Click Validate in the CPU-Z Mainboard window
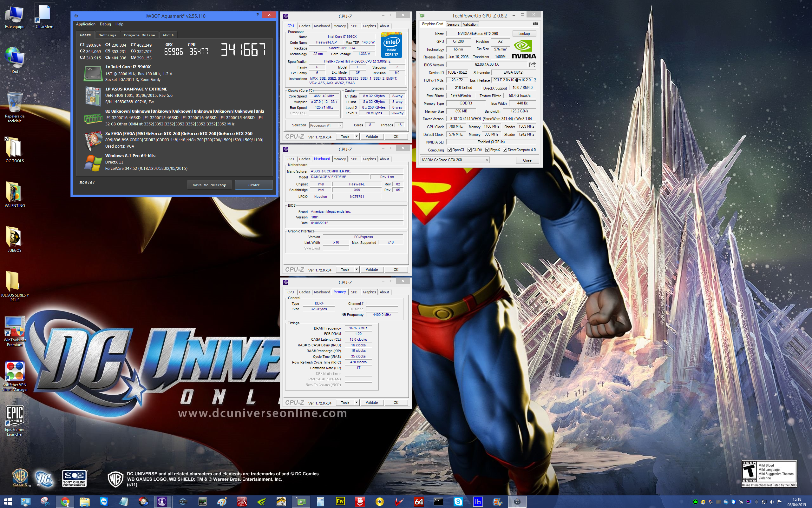Screen dimensions: 812x508 pos(371,270)
